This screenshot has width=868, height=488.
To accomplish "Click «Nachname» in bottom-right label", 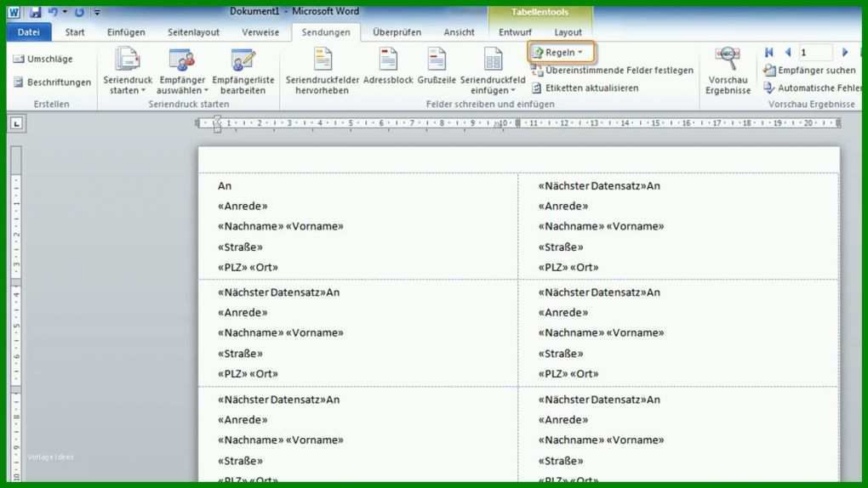I will pyautogui.click(x=571, y=440).
